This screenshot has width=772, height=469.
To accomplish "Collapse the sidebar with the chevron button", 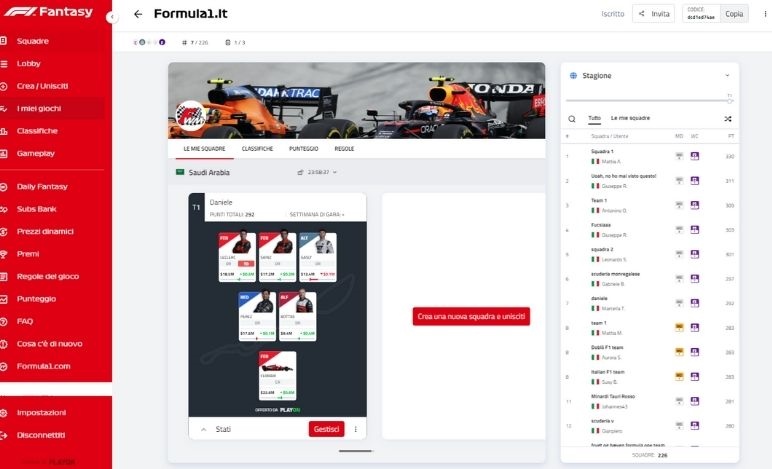I will (112, 17).
